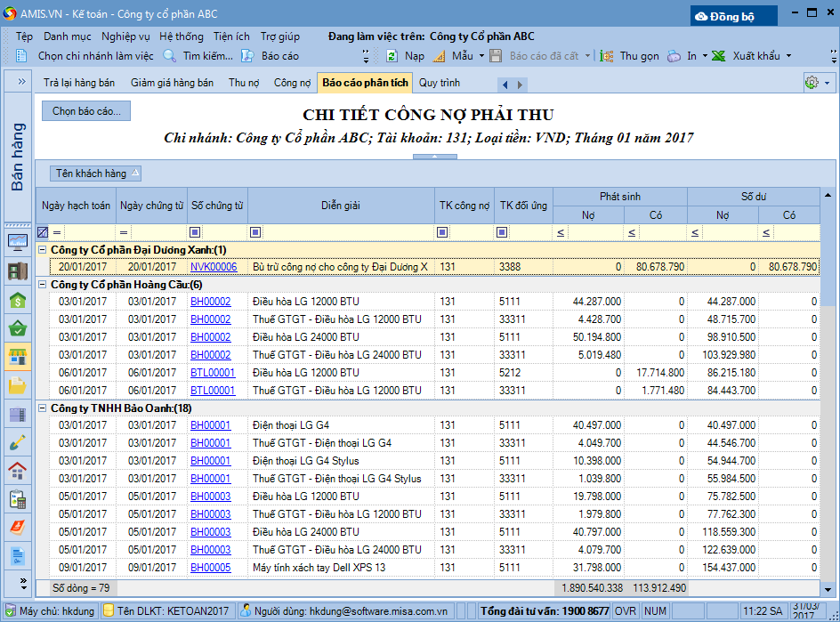This screenshot has width=840, height=622.
Task: Click the Chọn báo cáo... button
Action: [86, 111]
